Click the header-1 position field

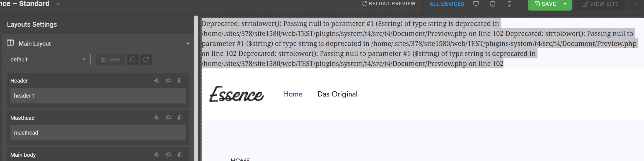coord(98,96)
